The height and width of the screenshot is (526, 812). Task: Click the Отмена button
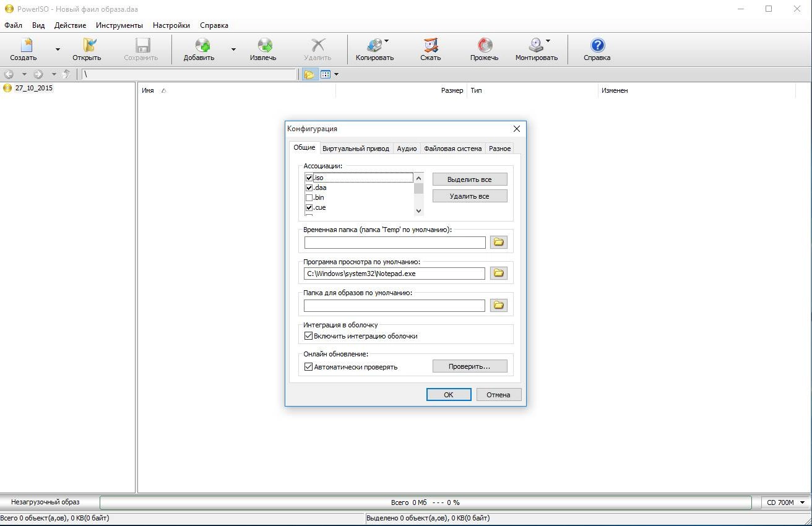[x=499, y=395]
